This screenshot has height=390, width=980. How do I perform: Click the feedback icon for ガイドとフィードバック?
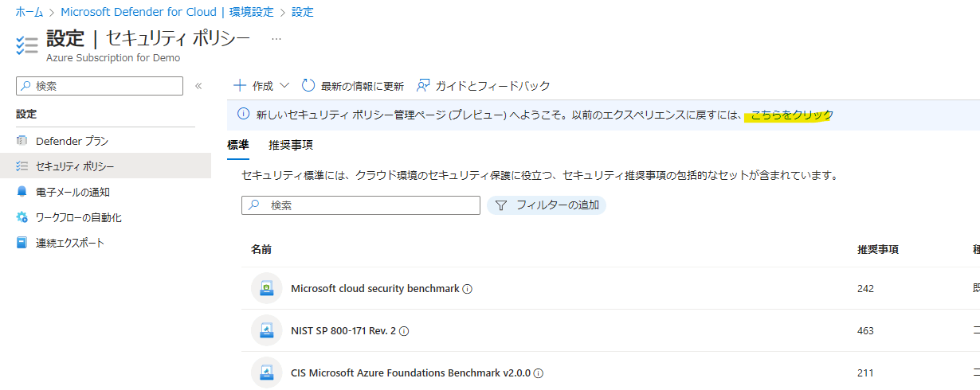424,85
